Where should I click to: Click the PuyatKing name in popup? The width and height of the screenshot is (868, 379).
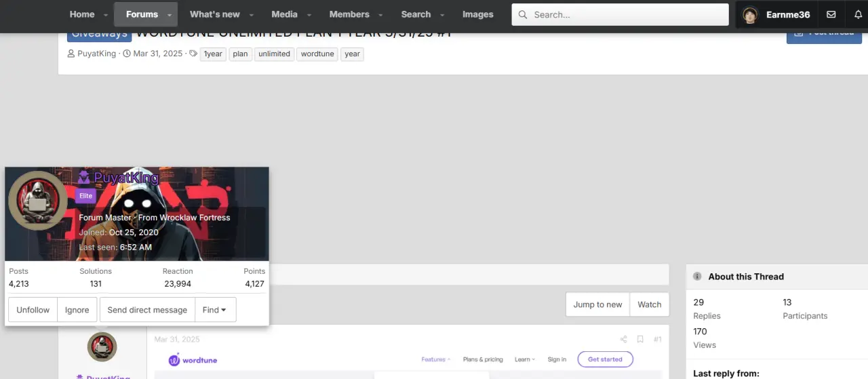coord(126,178)
